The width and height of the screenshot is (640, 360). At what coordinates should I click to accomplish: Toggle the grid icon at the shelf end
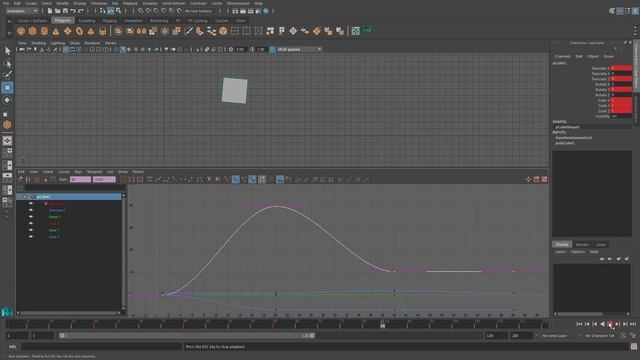[x=356, y=31]
